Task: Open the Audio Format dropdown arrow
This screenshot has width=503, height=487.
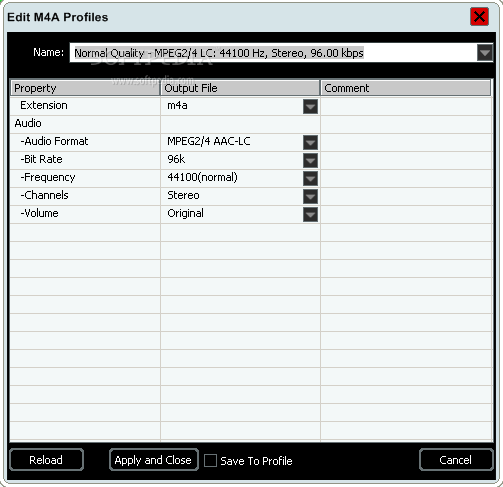Action: click(310, 143)
